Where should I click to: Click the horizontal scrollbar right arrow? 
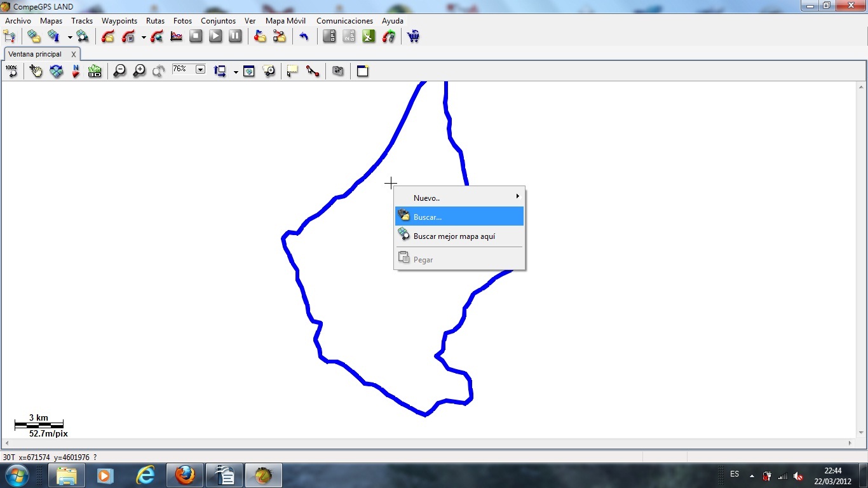click(x=850, y=443)
